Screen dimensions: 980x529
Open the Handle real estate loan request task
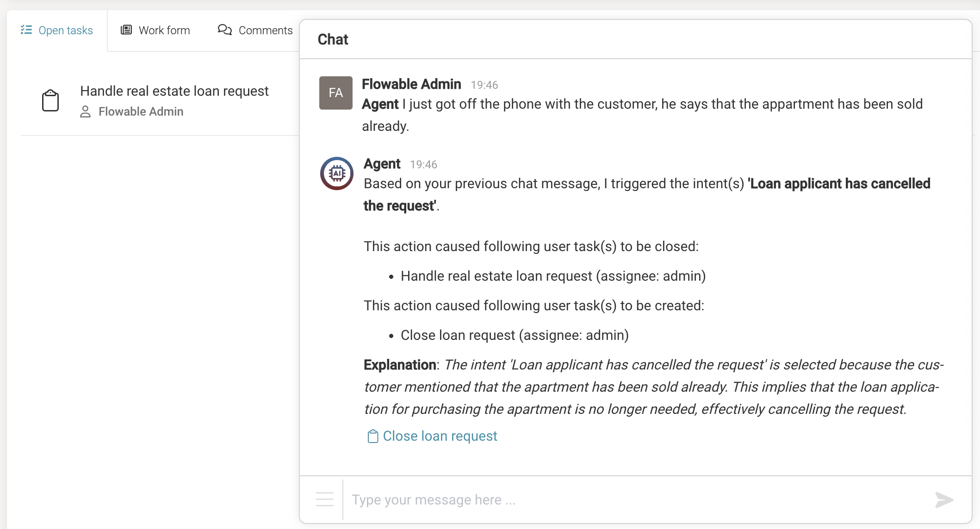[174, 91]
